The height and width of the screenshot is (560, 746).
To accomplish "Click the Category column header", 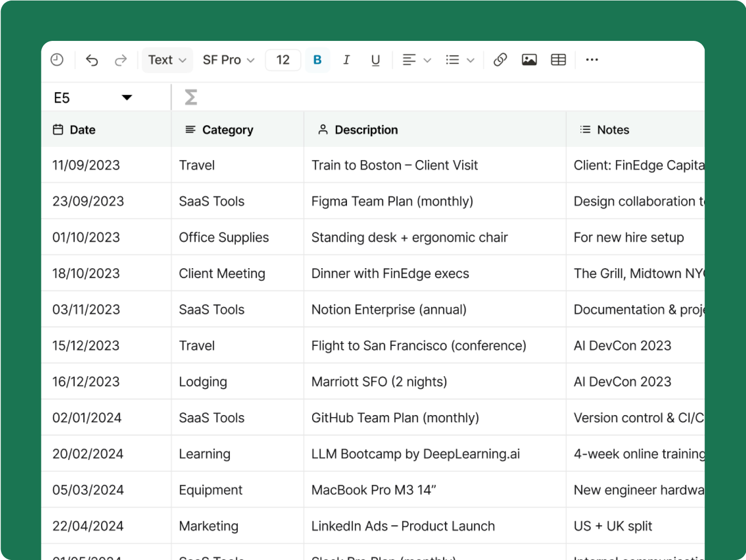I will 237,130.
